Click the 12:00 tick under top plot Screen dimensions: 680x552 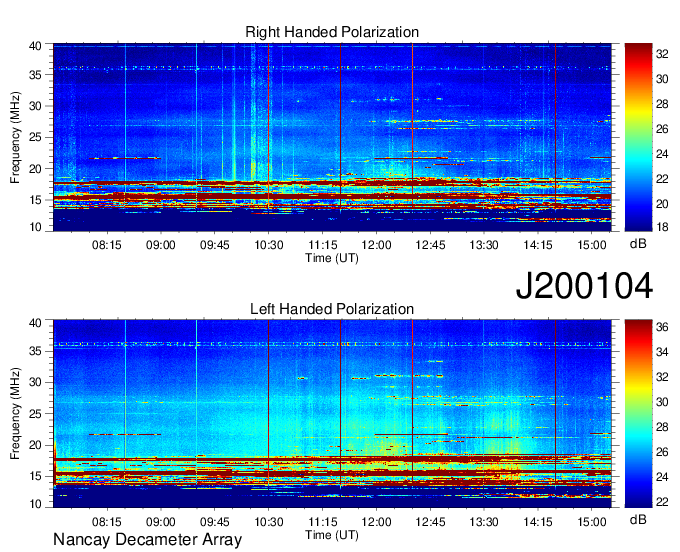pos(376,245)
